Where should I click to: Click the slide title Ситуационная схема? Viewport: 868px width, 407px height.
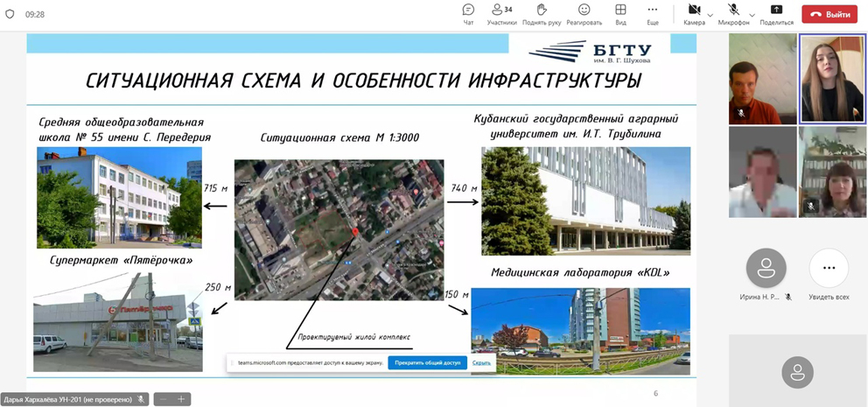(x=364, y=81)
